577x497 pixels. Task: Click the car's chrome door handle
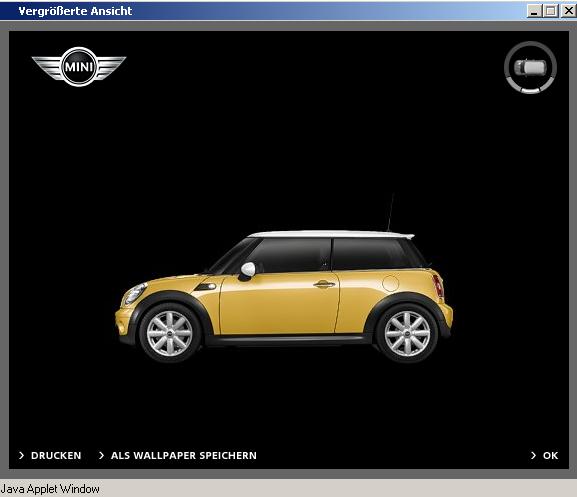point(324,284)
